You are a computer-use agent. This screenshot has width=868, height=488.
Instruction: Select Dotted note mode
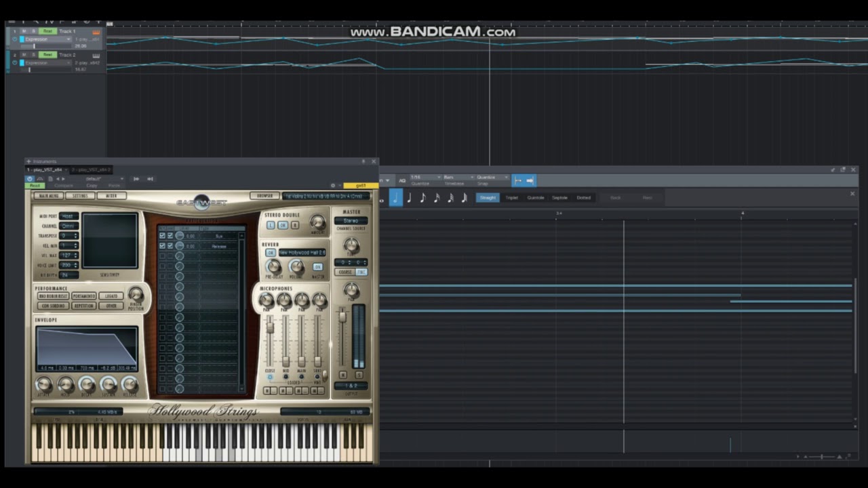pos(583,198)
